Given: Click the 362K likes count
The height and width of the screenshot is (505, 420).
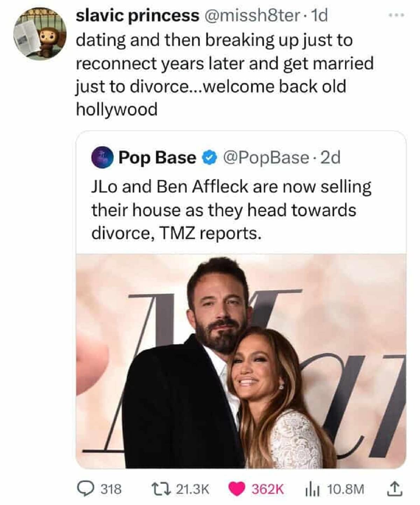Looking at the screenshot, I should click(268, 489).
